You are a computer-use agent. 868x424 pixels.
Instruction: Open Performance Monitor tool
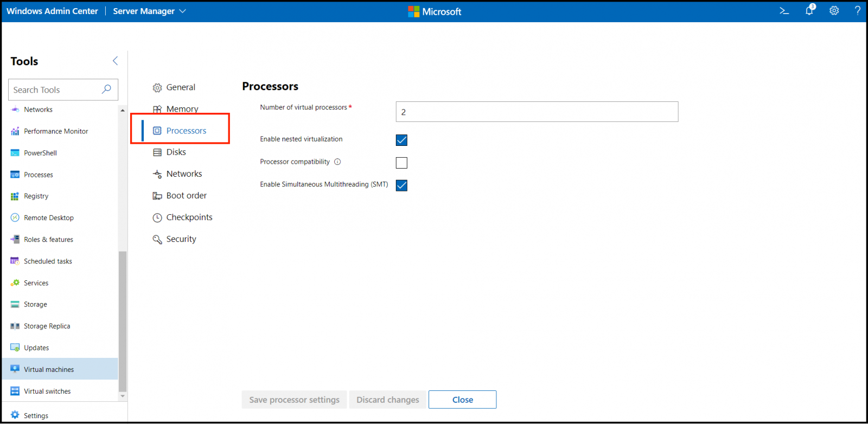tap(55, 131)
